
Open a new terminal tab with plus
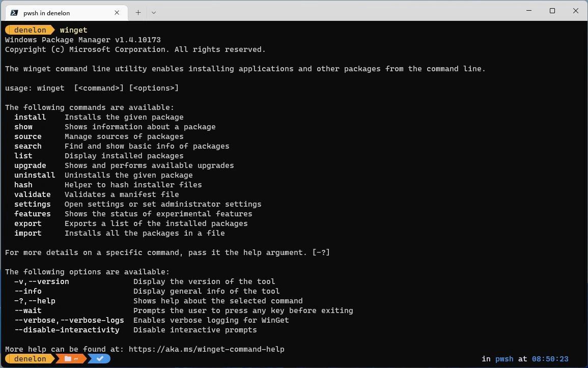pyautogui.click(x=138, y=13)
